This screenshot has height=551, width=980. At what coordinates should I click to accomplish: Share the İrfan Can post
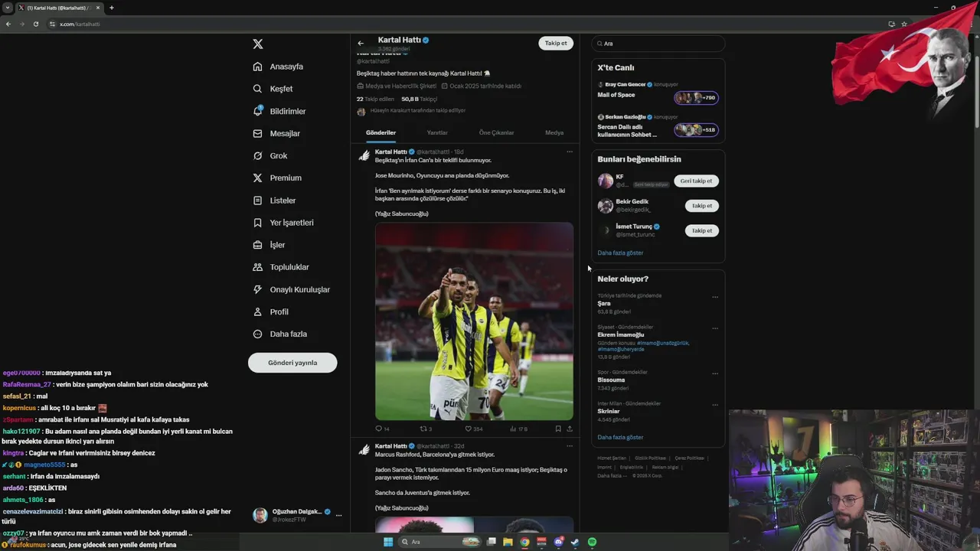click(570, 429)
